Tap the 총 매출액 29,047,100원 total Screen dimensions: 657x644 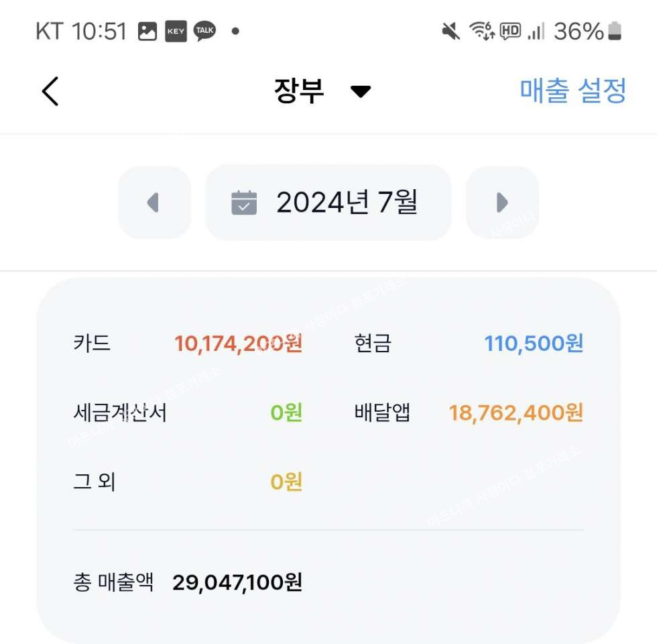[x=188, y=582]
